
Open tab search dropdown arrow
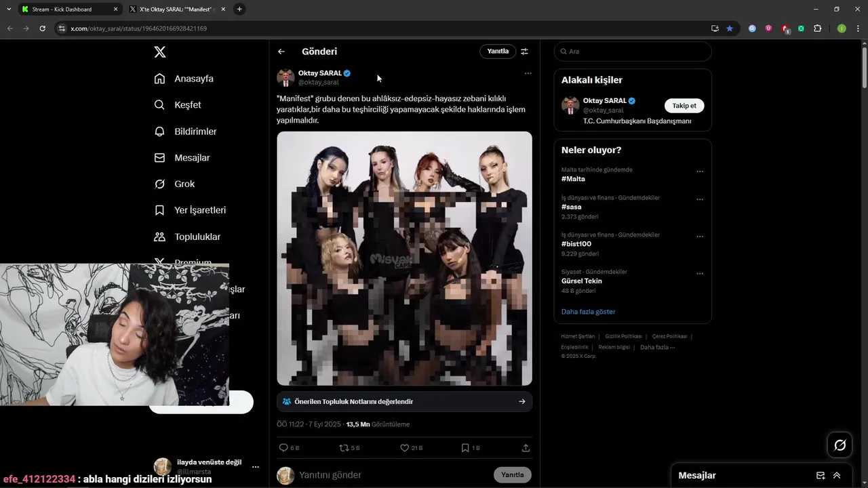coord(8,9)
